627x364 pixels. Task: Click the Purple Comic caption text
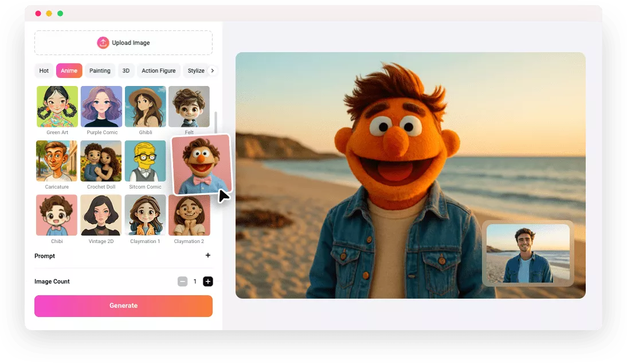(x=102, y=132)
